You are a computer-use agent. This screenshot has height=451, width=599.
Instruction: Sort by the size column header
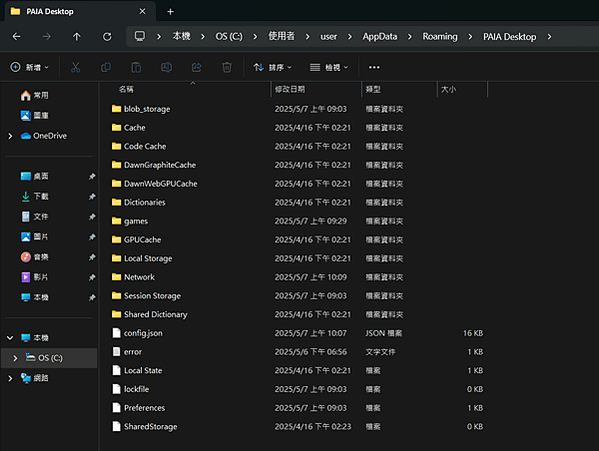click(448, 89)
